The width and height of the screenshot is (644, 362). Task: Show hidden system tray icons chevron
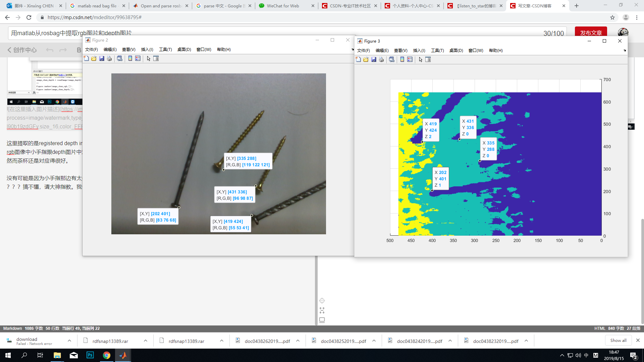(x=562, y=355)
